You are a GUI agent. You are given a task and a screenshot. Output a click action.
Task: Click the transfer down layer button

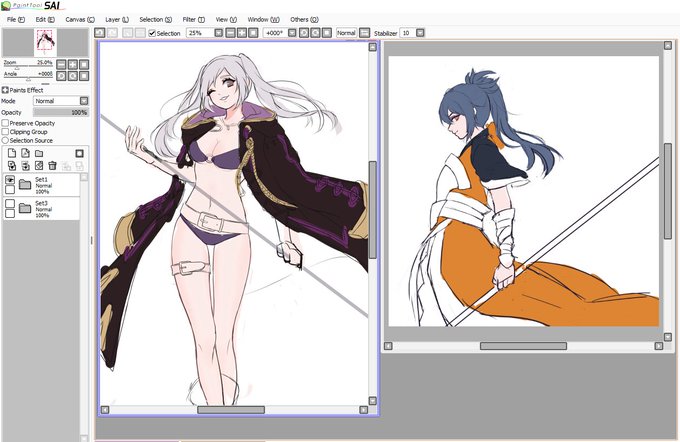[12, 166]
